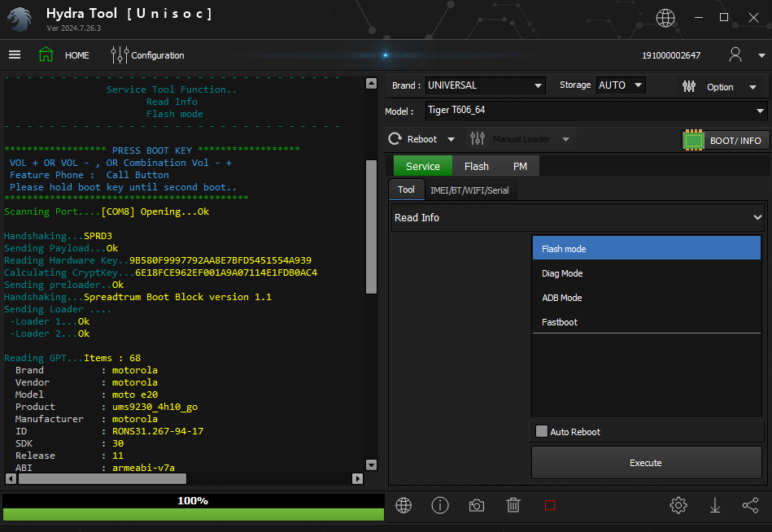The width and height of the screenshot is (772, 532).
Task: Open the Model Tiger T606_64 dropdown
Action: point(595,111)
